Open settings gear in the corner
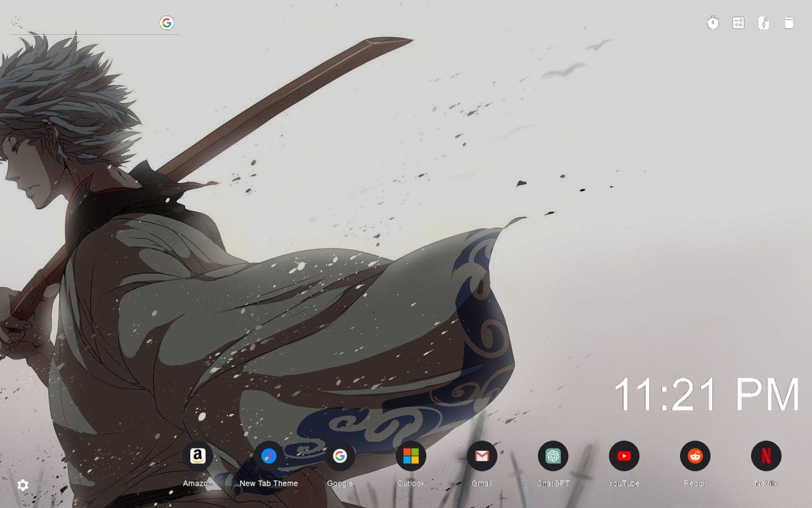 click(x=23, y=485)
